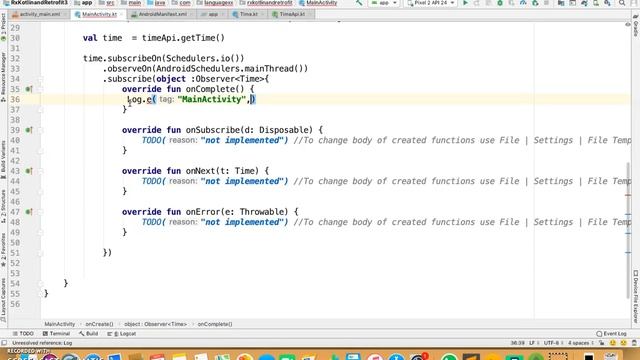The image size is (640, 360).
Task: Click the java breadcrumb in navigation bar
Action: click(x=156, y=3)
